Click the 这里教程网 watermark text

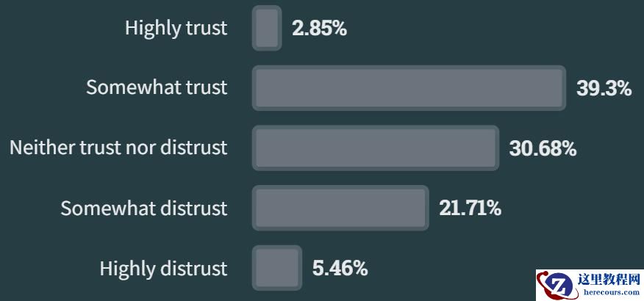click(609, 279)
